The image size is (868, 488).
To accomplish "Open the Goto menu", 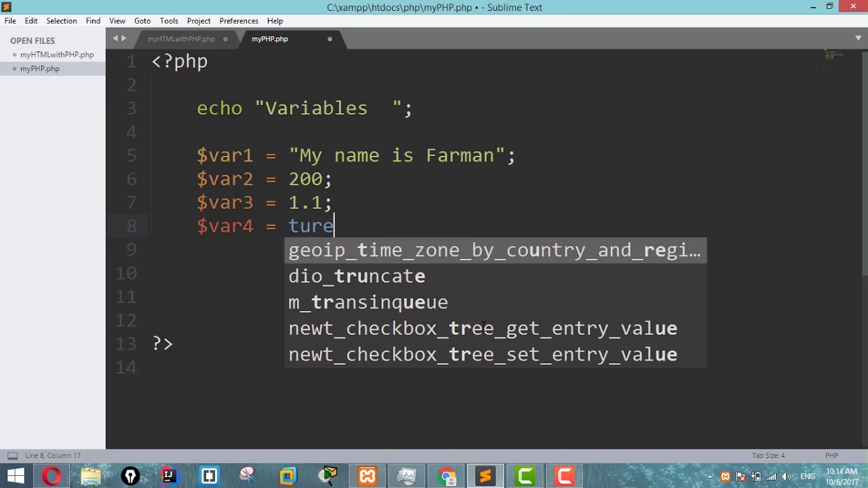I will 142,20.
